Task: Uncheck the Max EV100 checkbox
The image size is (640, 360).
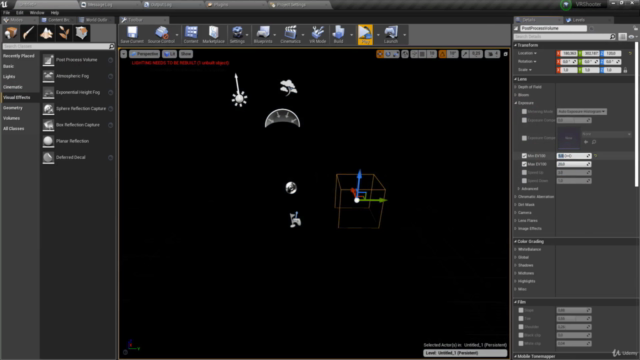Action: [524, 164]
